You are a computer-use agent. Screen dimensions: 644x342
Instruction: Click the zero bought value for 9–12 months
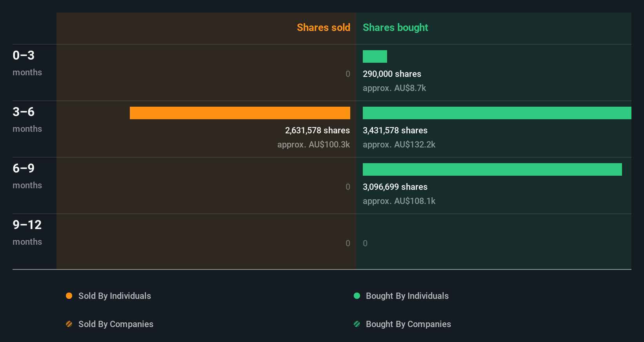(365, 243)
